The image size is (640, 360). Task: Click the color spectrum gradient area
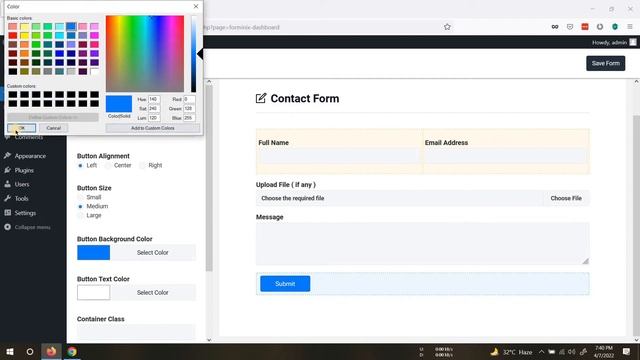click(x=145, y=53)
